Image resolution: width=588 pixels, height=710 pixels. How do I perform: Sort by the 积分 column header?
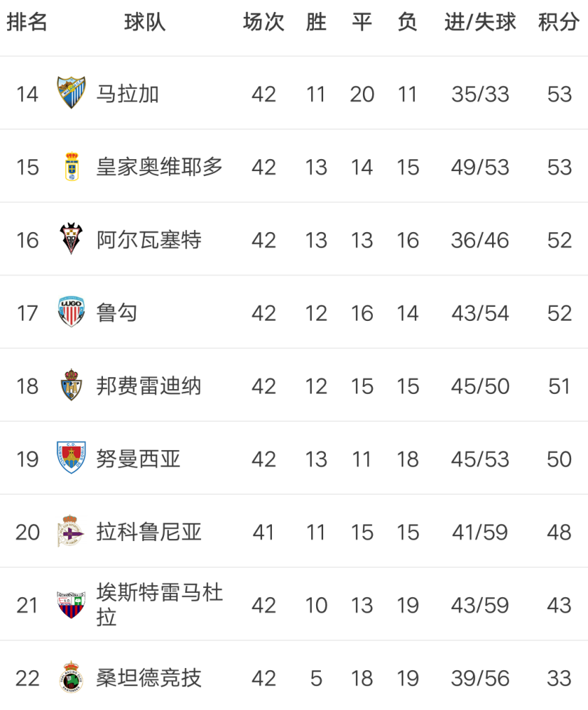point(559,22)
